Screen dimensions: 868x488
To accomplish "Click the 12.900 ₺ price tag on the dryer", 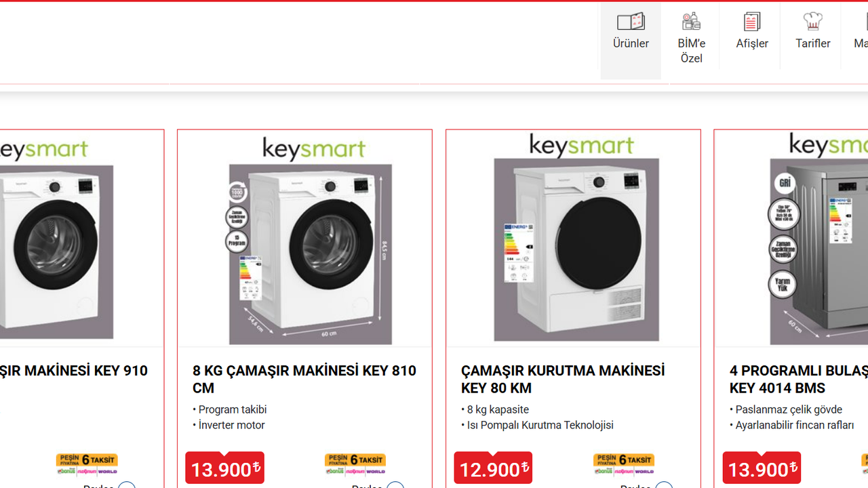I will pos(493,468).
